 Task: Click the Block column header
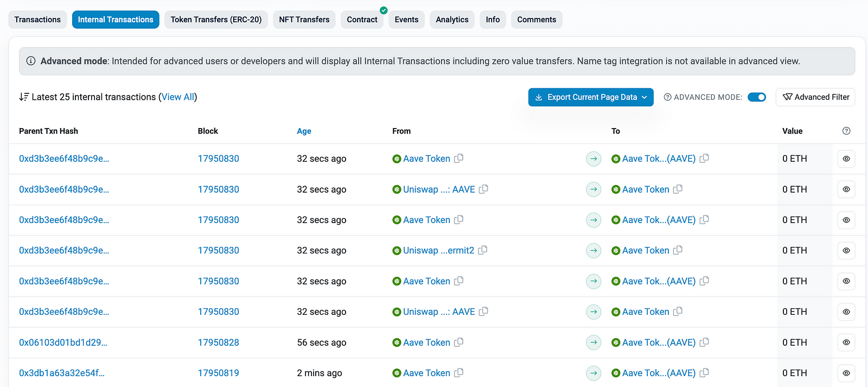pyautogui.click(x=208, y=131)
